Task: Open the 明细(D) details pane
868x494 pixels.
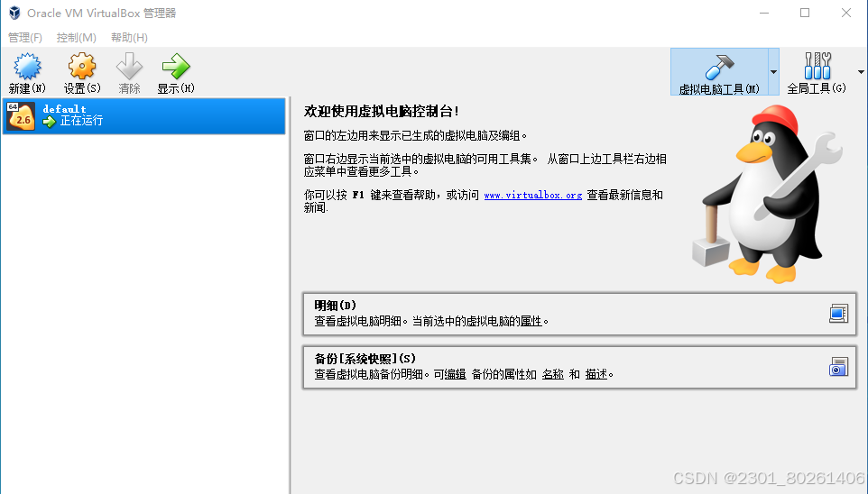Action: point(579,314)
